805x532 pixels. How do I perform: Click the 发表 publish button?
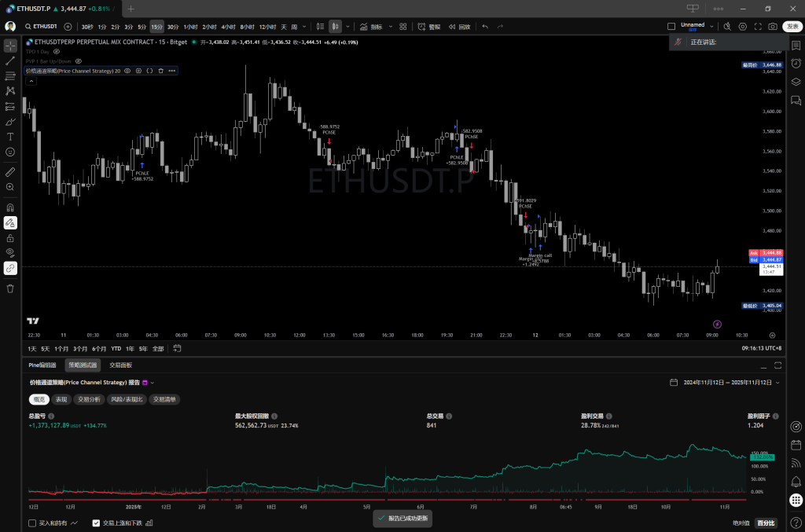(x=792, y=26)
